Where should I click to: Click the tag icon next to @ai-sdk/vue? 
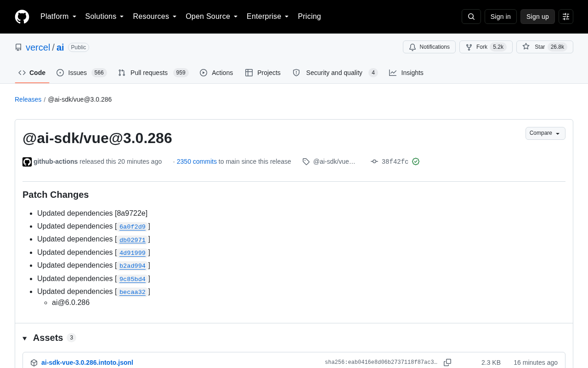coord(306,161)
